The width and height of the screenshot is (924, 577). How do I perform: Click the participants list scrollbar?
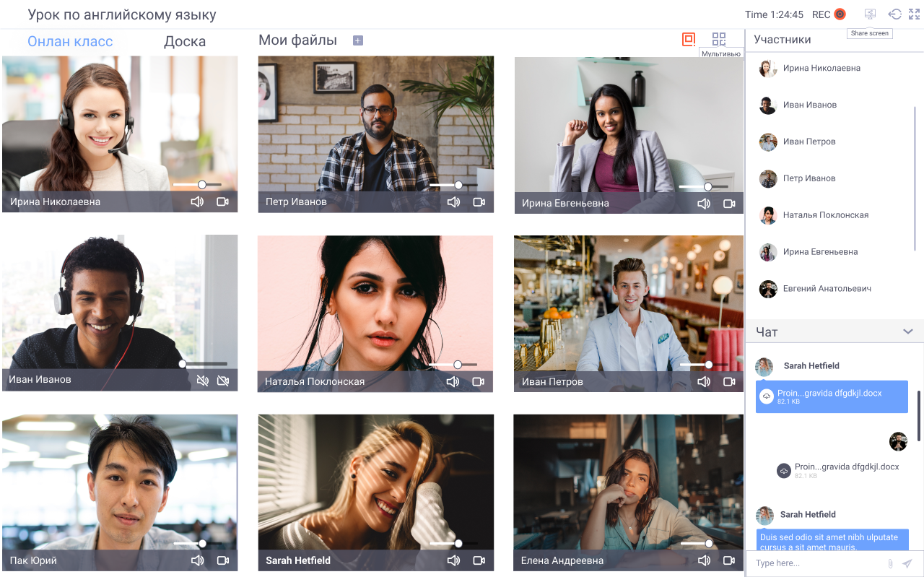point(915,179)
